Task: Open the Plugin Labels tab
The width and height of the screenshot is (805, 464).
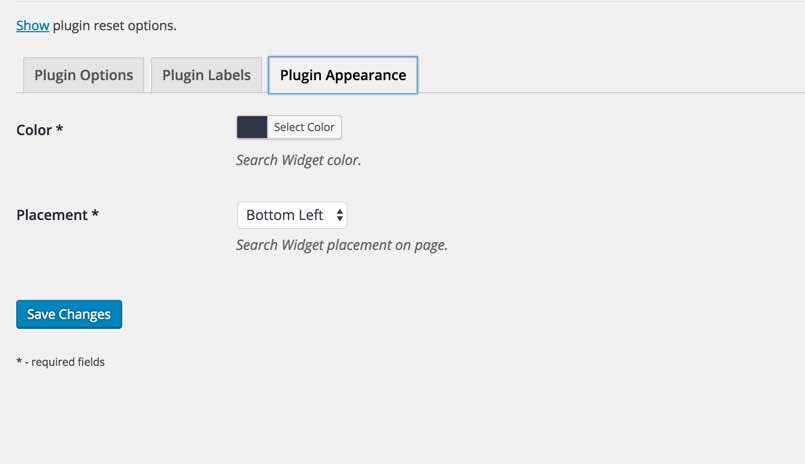Action: pos(206,75)
